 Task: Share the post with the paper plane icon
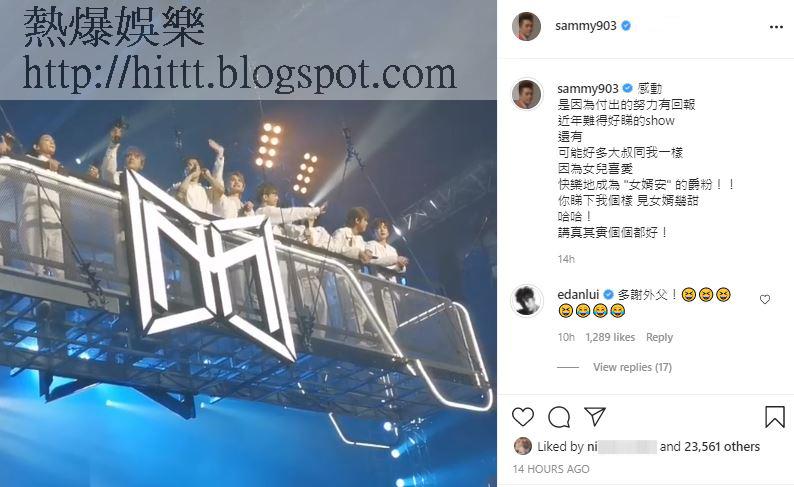pyautogui.click(x=594, y=416)
